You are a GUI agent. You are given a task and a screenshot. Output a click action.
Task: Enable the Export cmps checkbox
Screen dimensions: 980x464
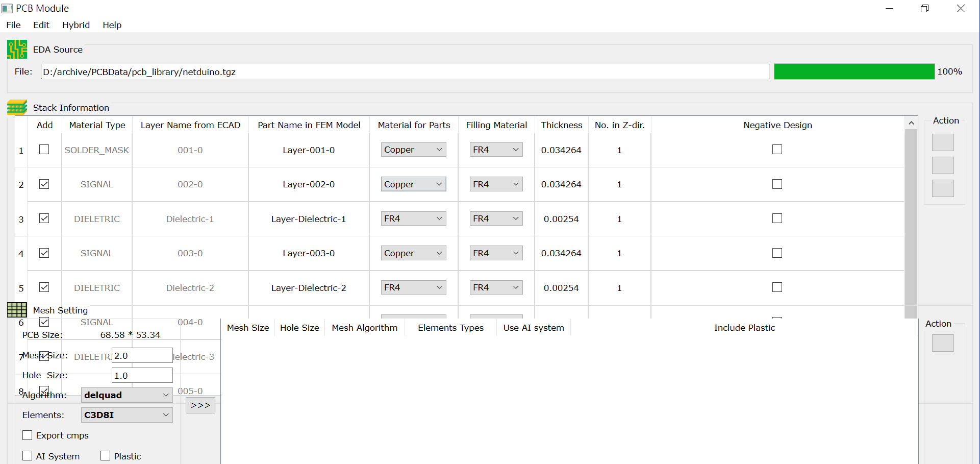28,435
